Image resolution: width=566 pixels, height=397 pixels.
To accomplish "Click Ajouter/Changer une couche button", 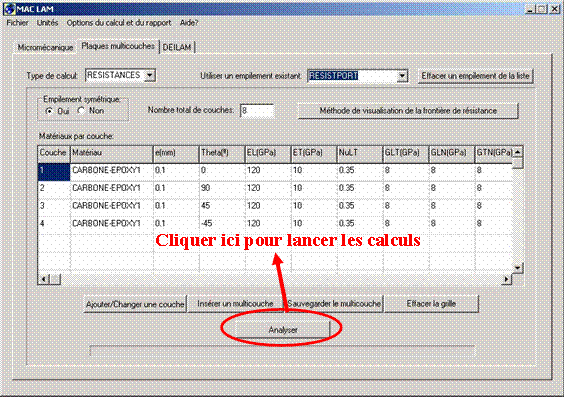I will (x=135, y=304).
